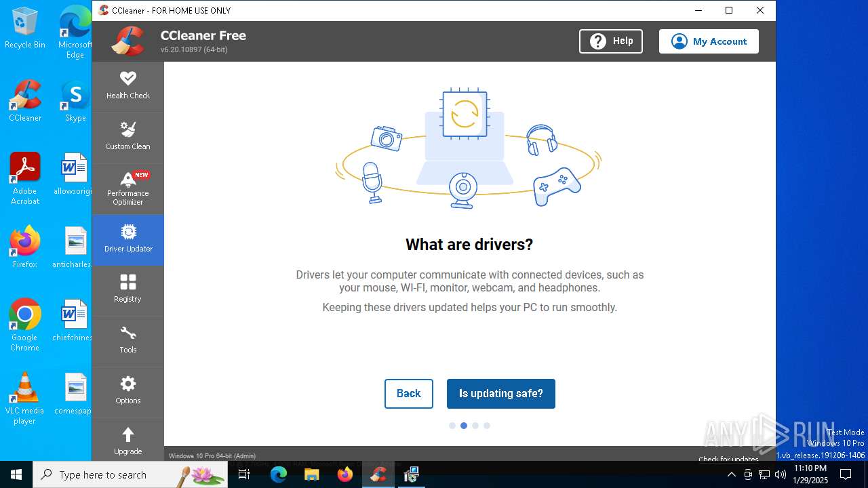Click 'Windows 10 Pro 64-bit (Admin)' status text
This screenshot has height=488, width=868.
coord(212,456)
